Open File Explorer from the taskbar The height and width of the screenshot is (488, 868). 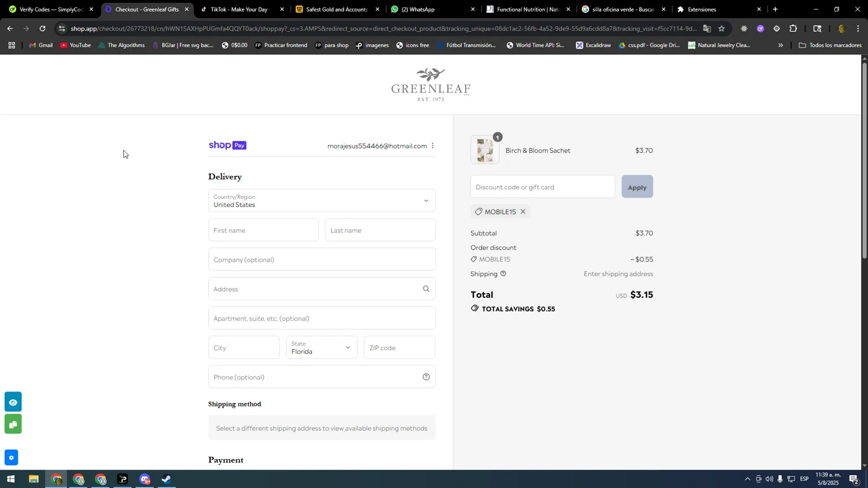[34, 479]
